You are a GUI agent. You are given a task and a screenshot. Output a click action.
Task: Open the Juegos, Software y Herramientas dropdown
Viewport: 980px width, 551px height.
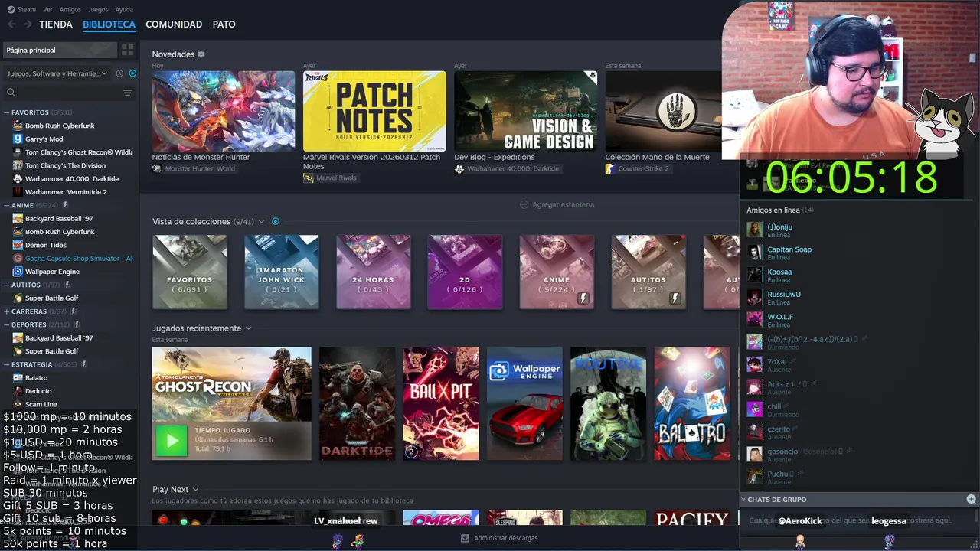point(57,73)
